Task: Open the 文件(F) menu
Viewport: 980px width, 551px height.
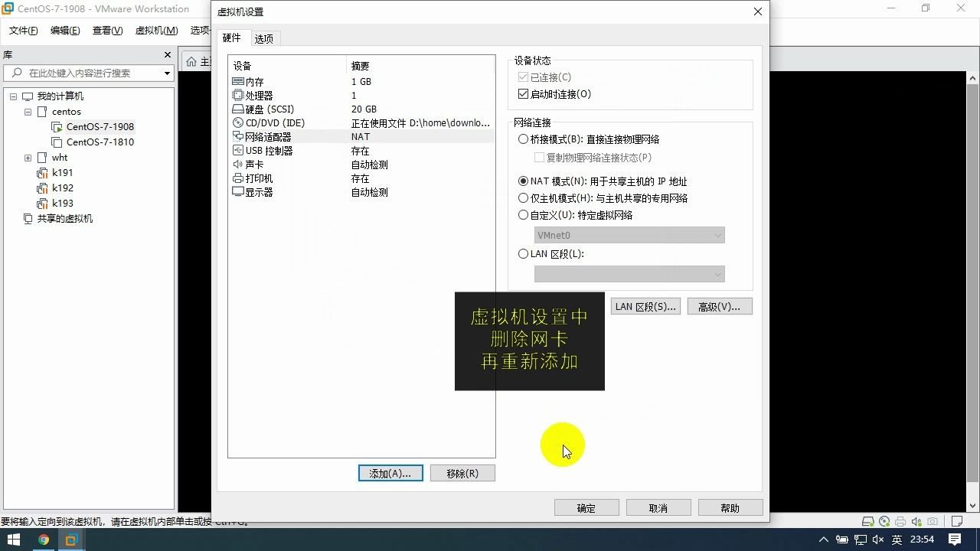Action: click(x=24, y=31)
